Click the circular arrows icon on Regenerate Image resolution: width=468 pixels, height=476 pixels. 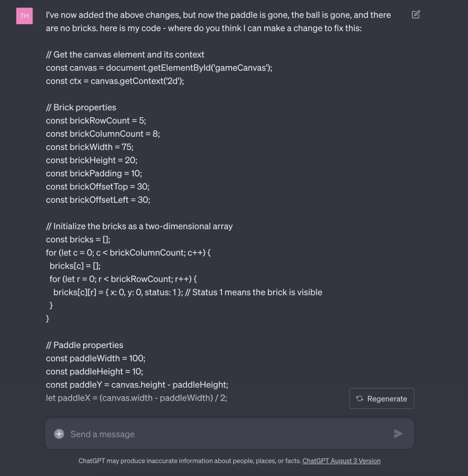[x=360, y=399]
